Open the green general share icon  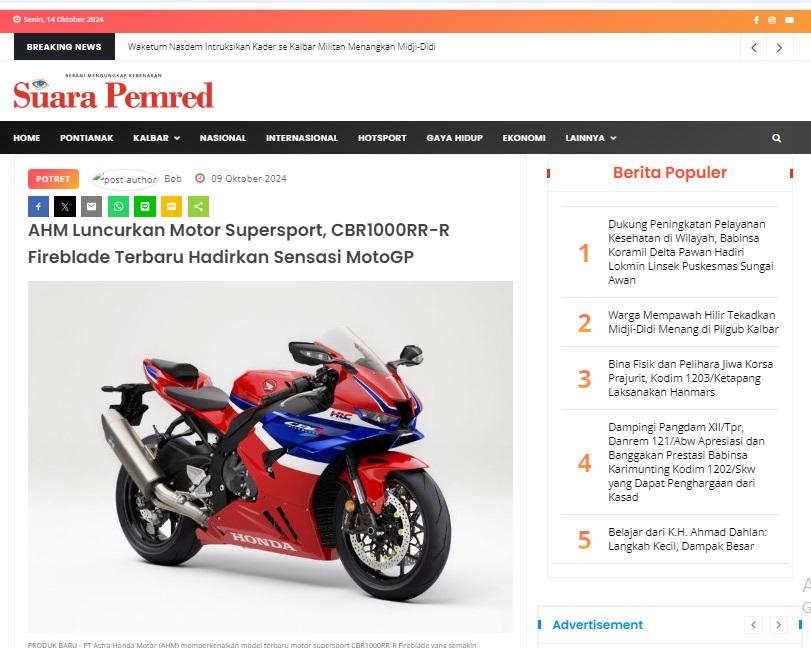[x=199, y=207]
